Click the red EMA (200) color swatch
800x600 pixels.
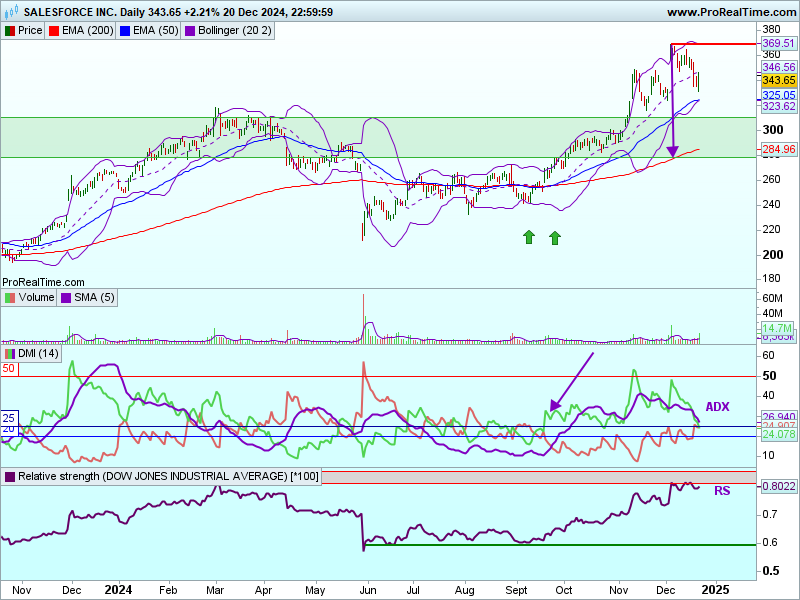pyautogui.click(x=55, y=31)
